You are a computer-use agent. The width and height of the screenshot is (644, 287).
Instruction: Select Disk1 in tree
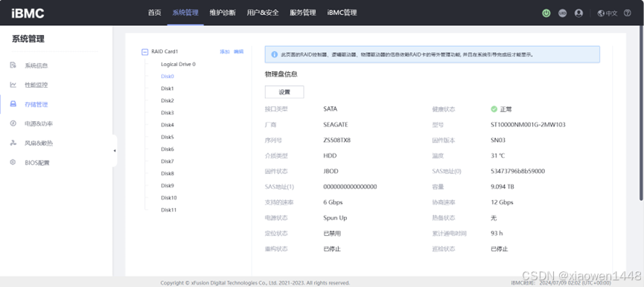(168, 88)
